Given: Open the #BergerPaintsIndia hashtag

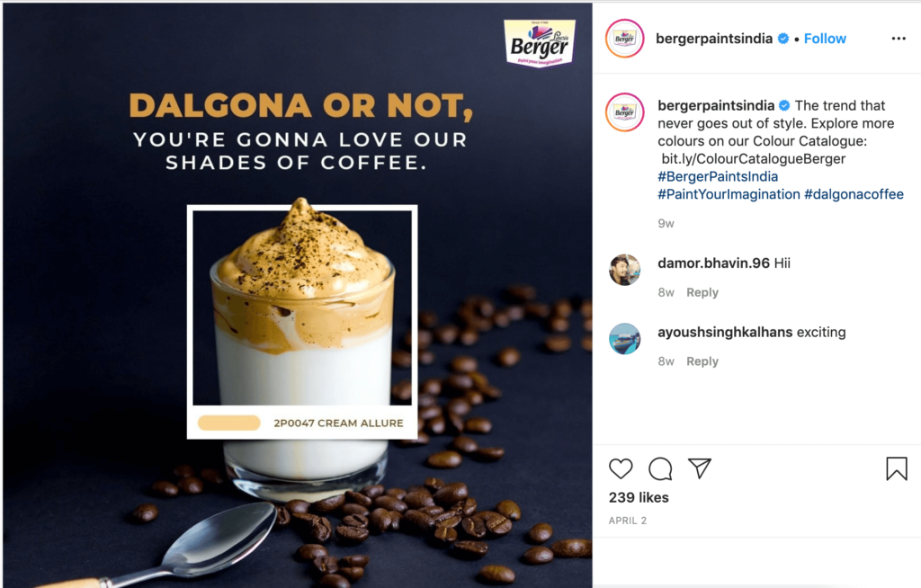Looking at the screenshot, I should (717, 177).
